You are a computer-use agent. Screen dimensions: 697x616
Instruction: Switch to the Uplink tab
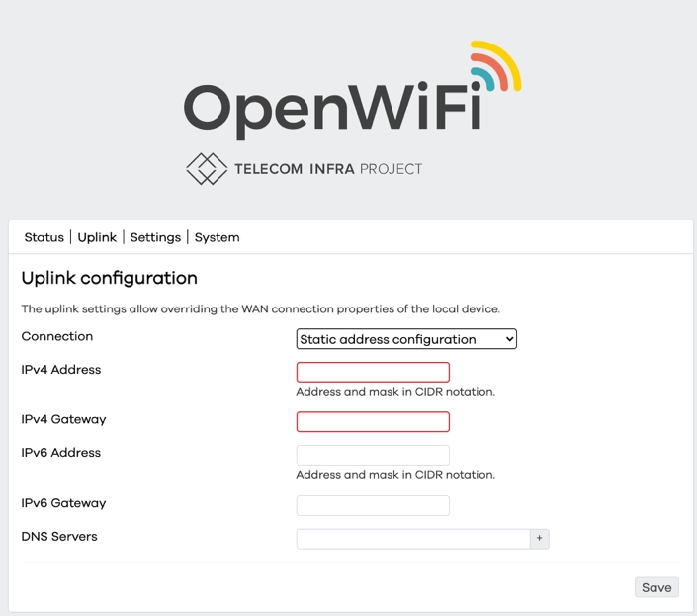pyautogui.click(x=97, y=237)
